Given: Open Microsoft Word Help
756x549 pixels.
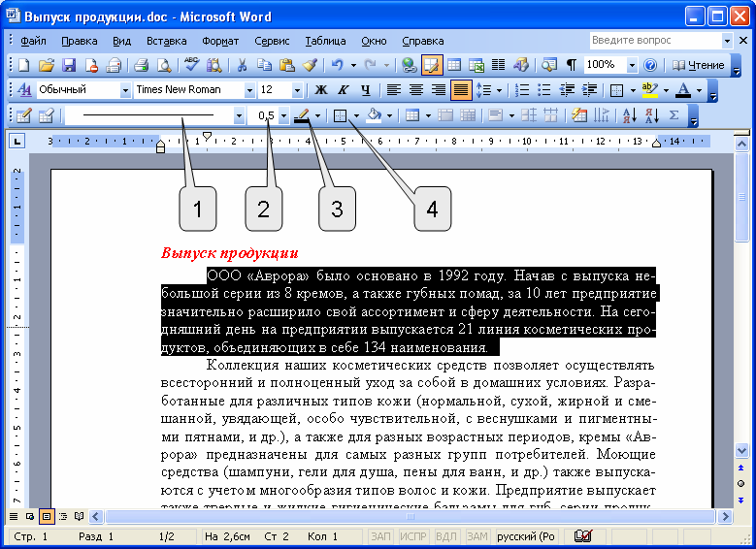Looking at the screenshot, I should (650, 65).
